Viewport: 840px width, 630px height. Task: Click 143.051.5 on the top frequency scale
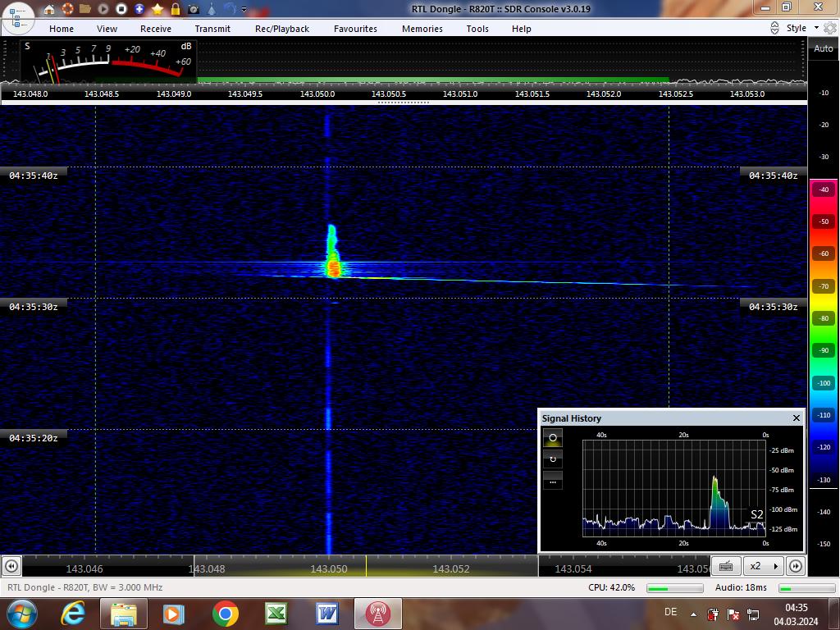click(x=532, y=94)
